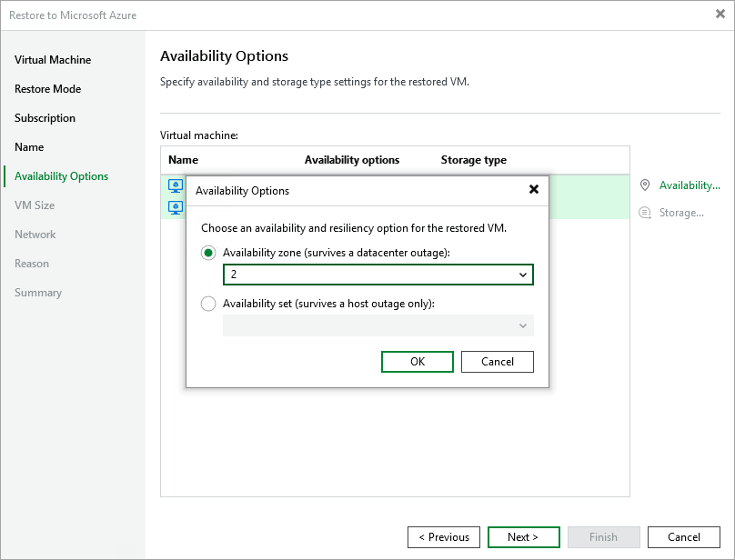Open the zone selector chevron
735x560 pixels.
(523, 274)
